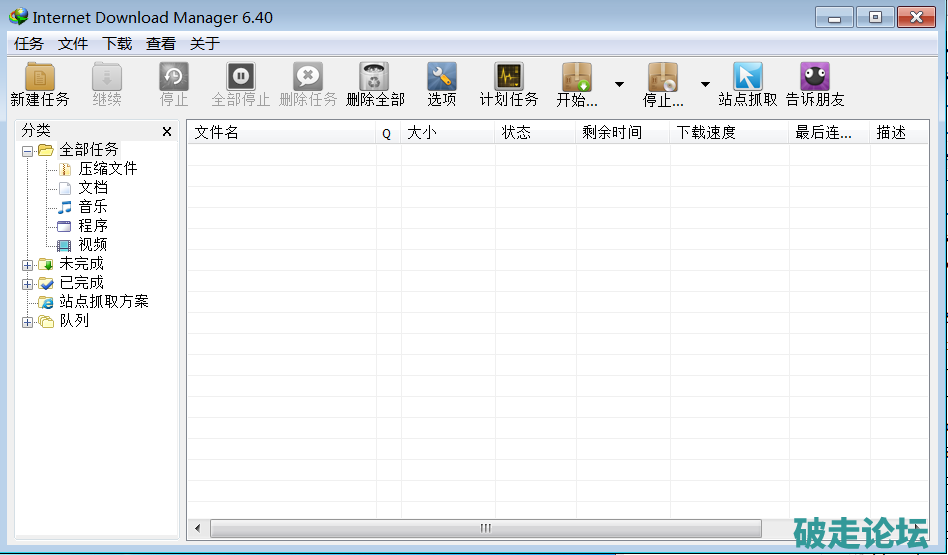Click the music note icon beside 音乐
This screenshot has height=555, width=948.
(64, 207)
